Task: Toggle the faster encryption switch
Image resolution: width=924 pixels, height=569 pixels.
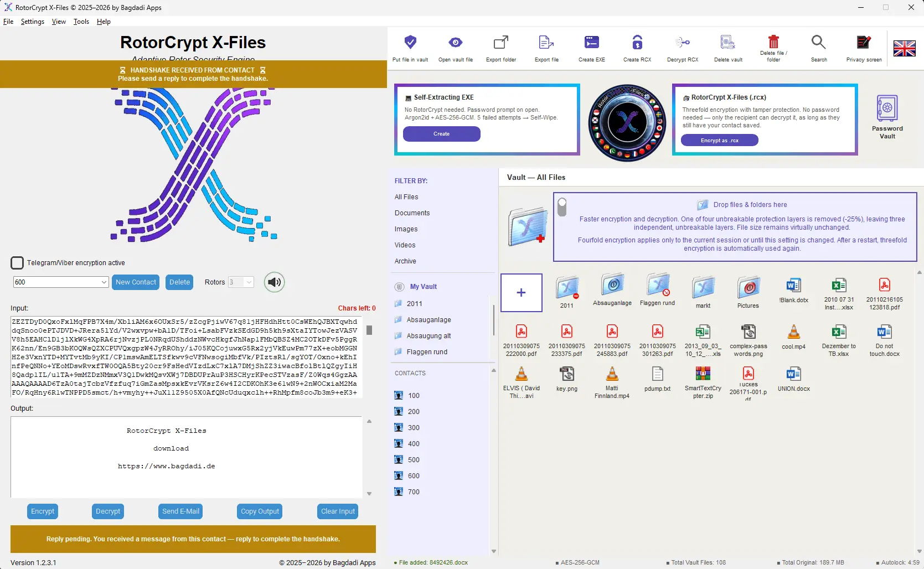Action: (562, 207)
